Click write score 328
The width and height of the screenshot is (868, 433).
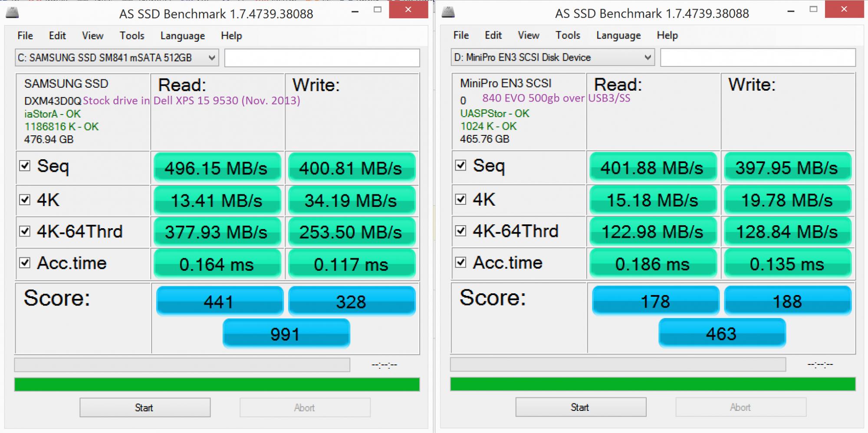(352, 301)
